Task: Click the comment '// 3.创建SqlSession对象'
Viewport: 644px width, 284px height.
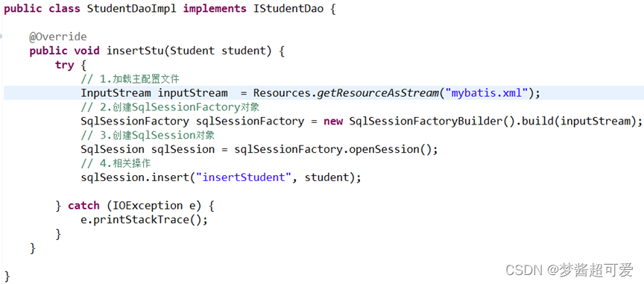Action: [x=148, y=135]
